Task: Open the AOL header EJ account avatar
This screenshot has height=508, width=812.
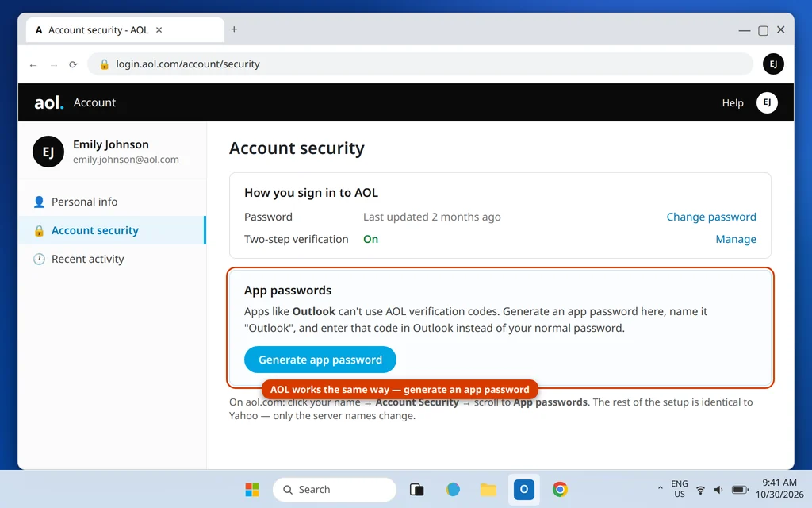Action: (x=767, y=102)
